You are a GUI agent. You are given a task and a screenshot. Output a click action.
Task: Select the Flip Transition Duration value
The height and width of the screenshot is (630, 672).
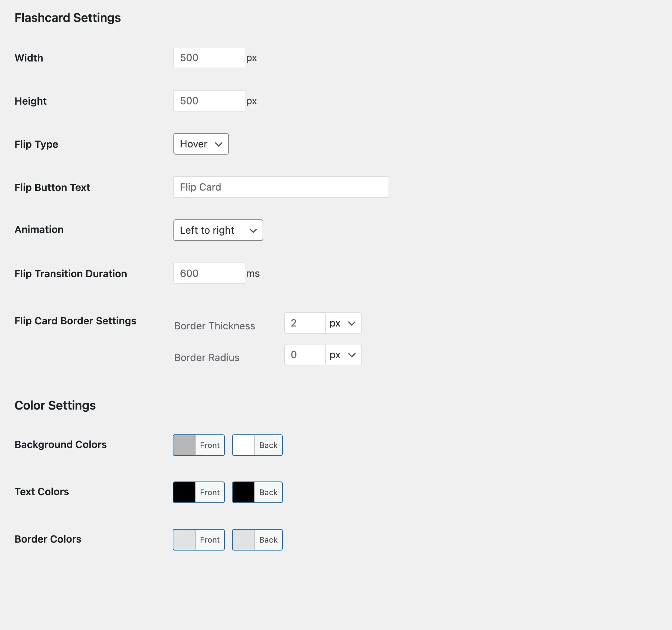tap(209, 273)
